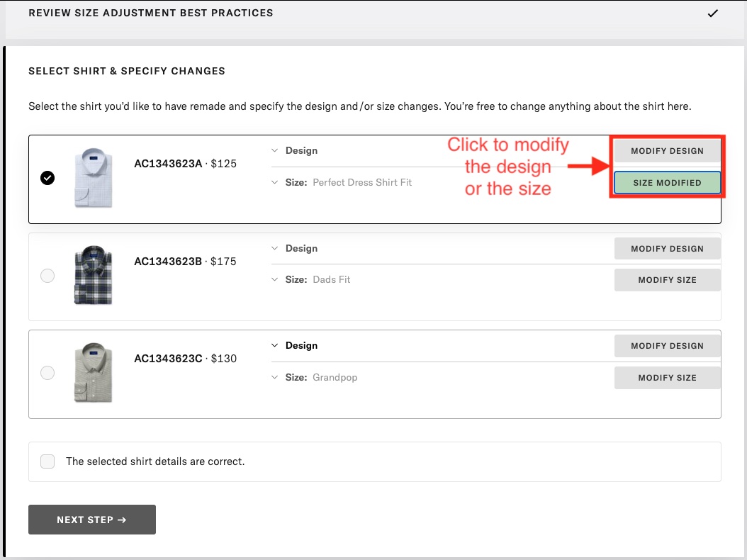Click Modify Design for shirt AC1343623A
747x560 pixels.
click(x=667, y=151)
